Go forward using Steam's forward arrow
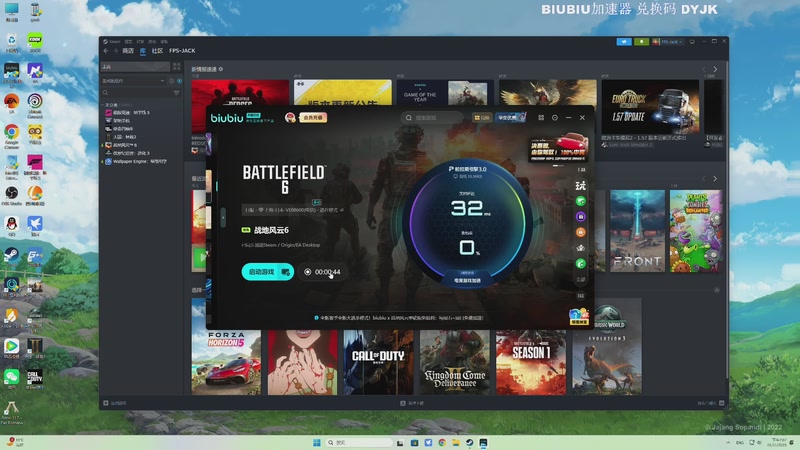The image size is (800, 450). (x=115, y=51)
